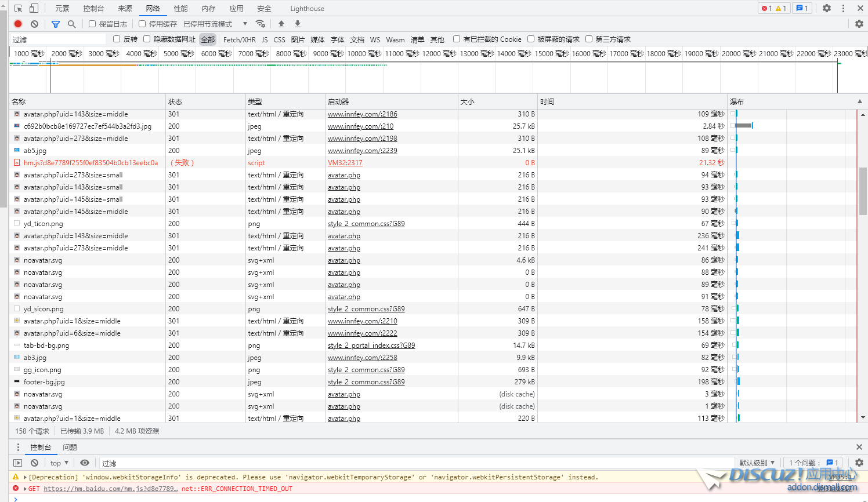Viewport: 868px width, 502px height.
Task: Import HAR file with upload arrow
Action: pyautogui.click(x=281, y=24)
